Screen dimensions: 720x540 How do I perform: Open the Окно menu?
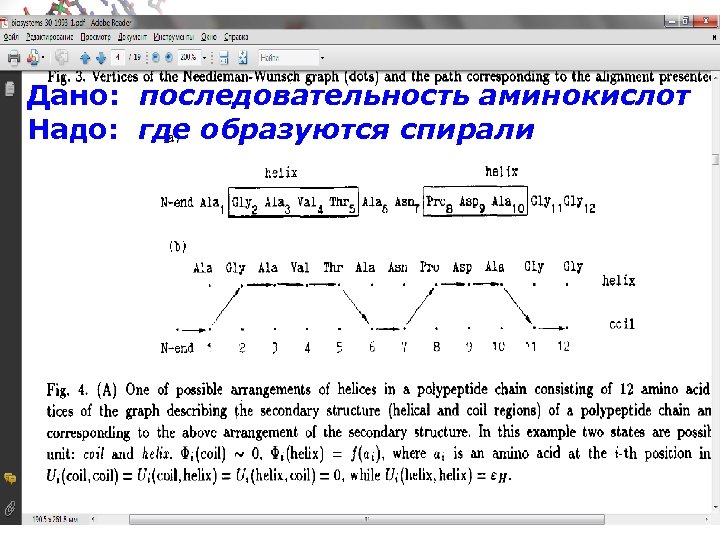pyautogui.click(x=208, y=37)
